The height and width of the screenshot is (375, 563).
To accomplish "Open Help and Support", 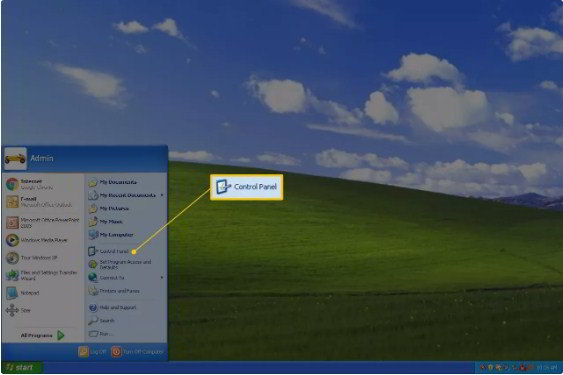I will tap(112, 308).
